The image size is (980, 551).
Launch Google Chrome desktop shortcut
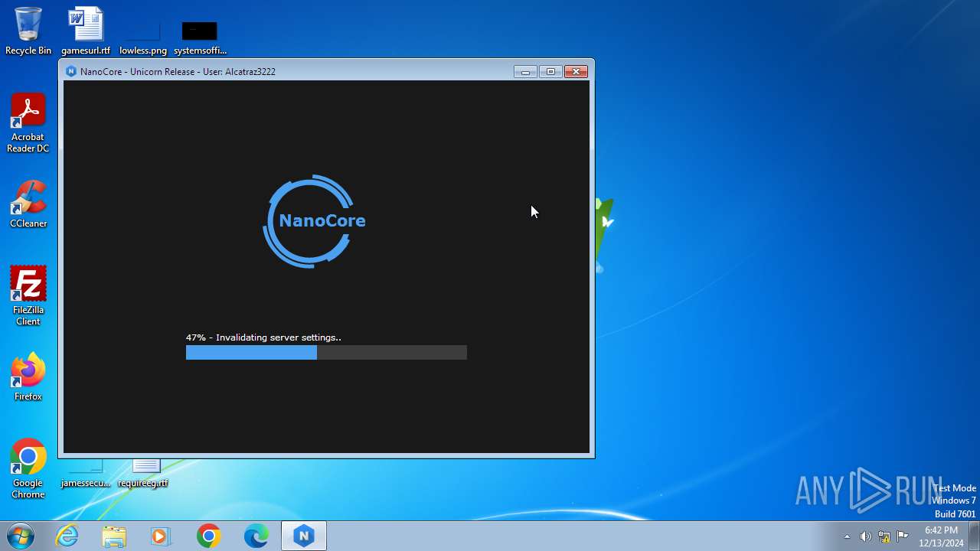click(x=28, y=468)
